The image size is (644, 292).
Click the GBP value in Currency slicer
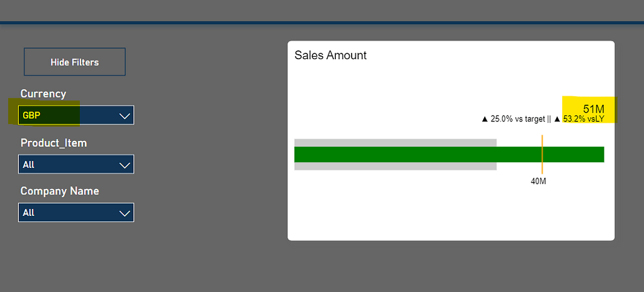click(31, 115)
